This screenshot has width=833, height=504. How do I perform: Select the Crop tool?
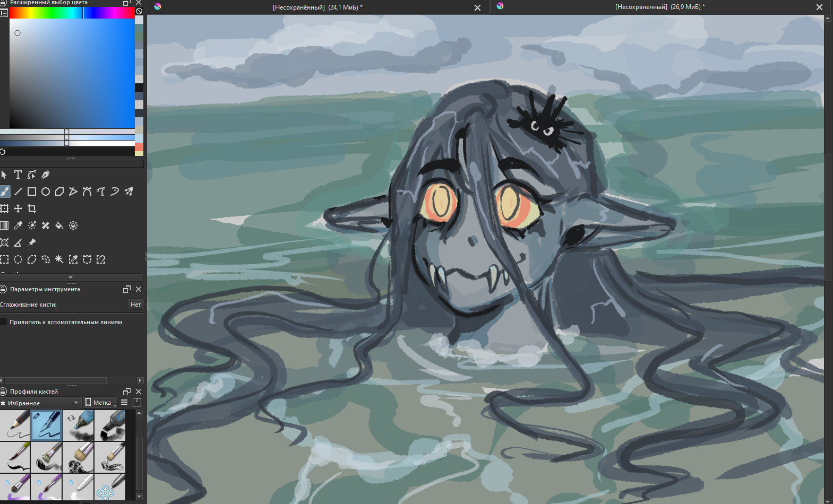click(x=32, y=208)
